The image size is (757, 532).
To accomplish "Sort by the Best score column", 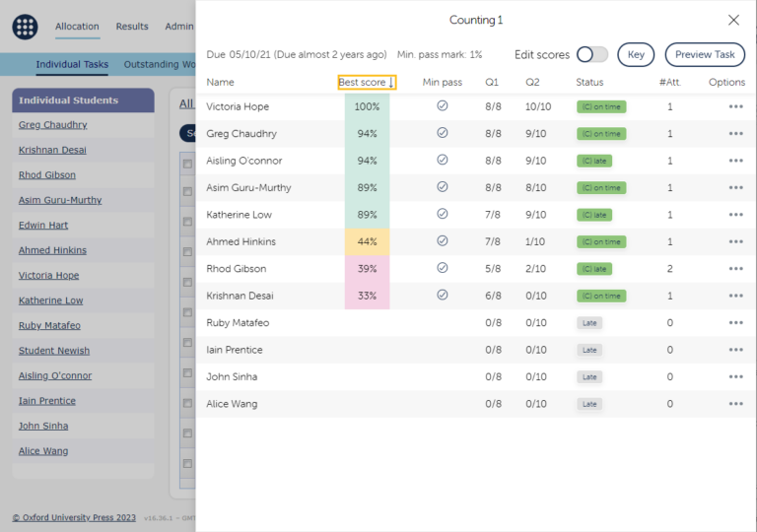I will [x=366, y=83].
